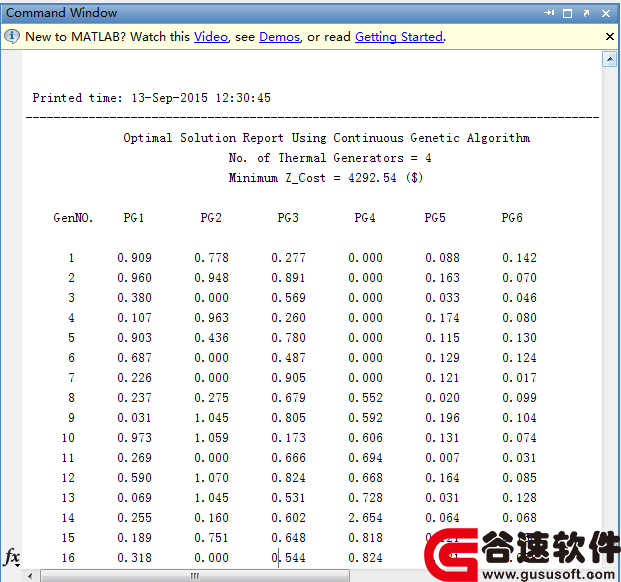
Task: Click the Minimum Z_Cost value 4292.54
Action: tap(372, 178)
